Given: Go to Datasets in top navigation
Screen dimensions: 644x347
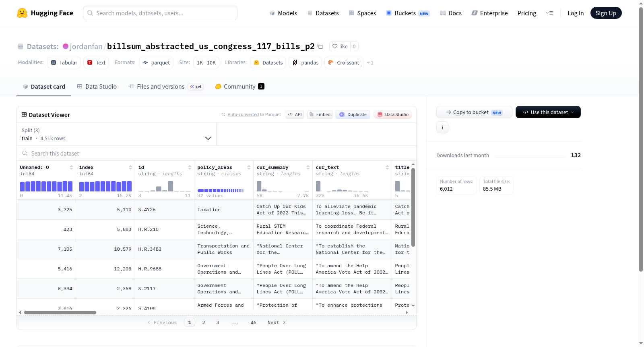Looking at the screenshot, I should (x=323, y=13).
